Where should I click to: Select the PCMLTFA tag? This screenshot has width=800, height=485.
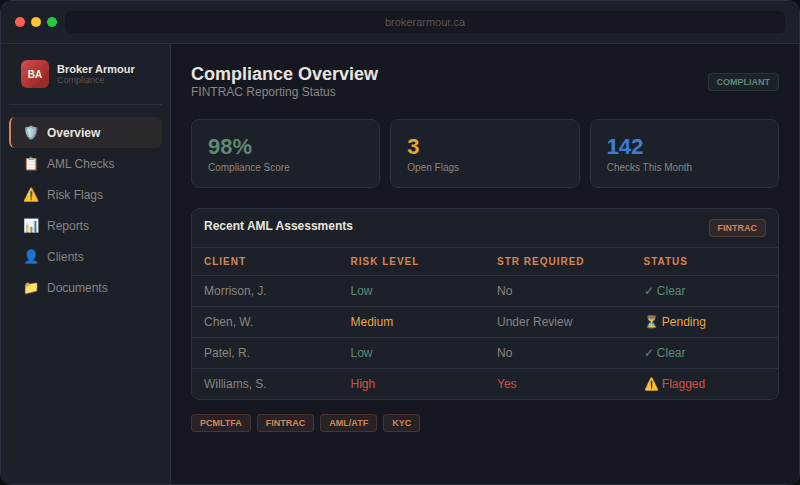coord(220,423)
